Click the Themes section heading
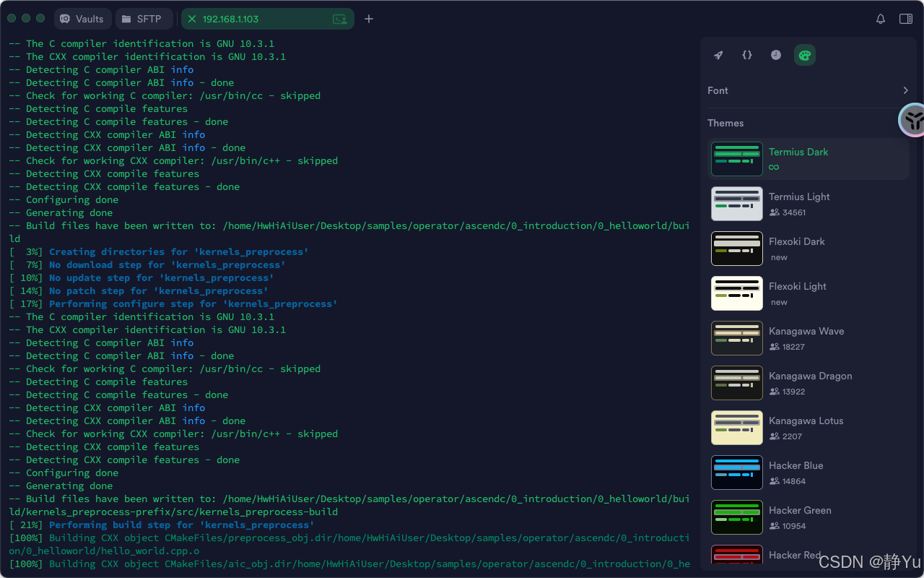 click(725, 123)
